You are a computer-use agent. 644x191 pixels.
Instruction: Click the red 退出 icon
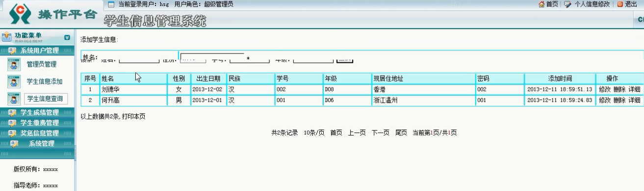[x=620, y=4]
